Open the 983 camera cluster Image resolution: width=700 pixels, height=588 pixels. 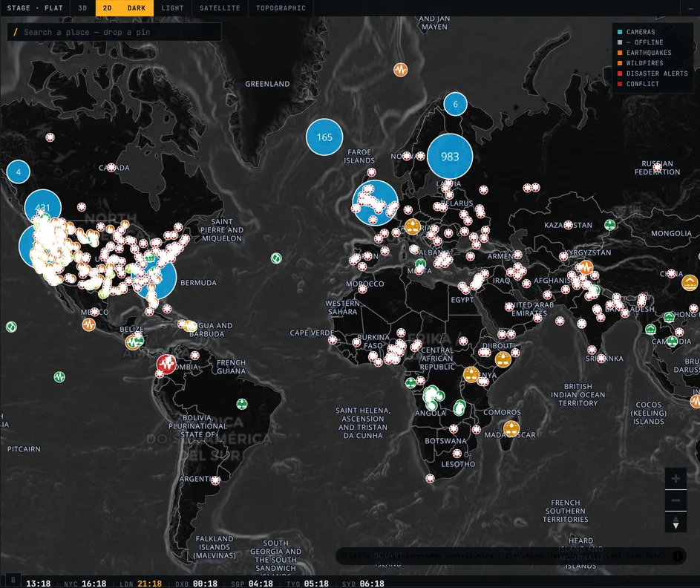tap(450, 156)
